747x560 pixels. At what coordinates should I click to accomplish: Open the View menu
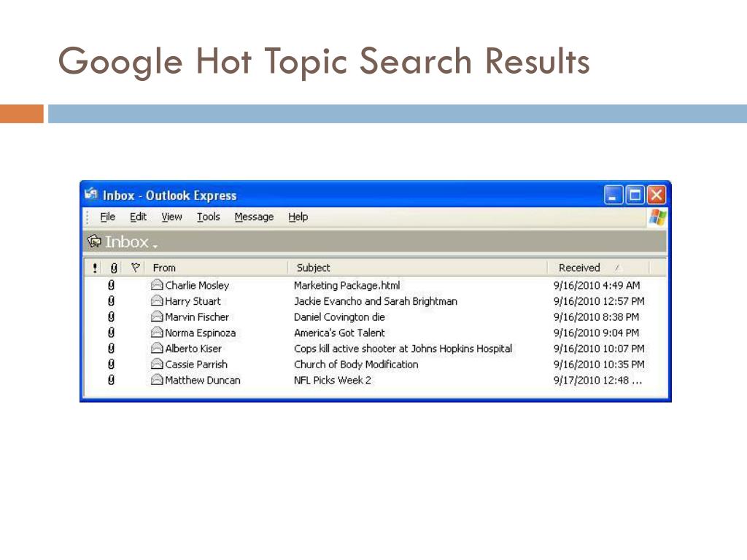[171, 217]
